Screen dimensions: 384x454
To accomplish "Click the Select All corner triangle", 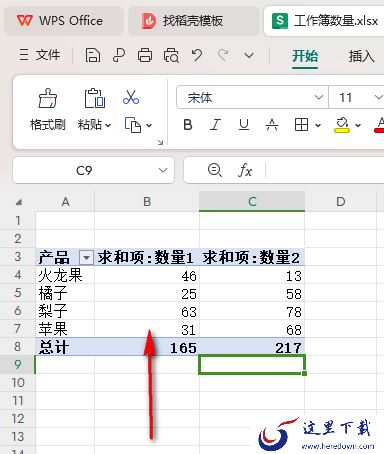I will (x=19, y=202).
